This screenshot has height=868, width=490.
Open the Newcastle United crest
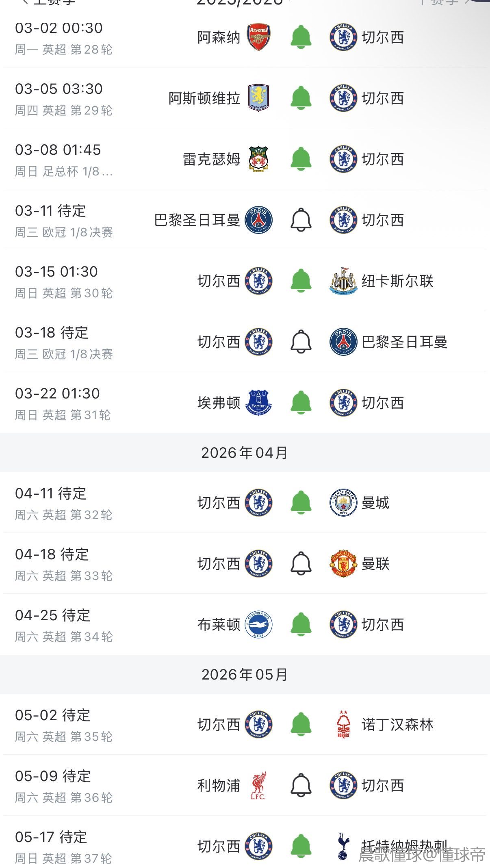coord(343,281)
